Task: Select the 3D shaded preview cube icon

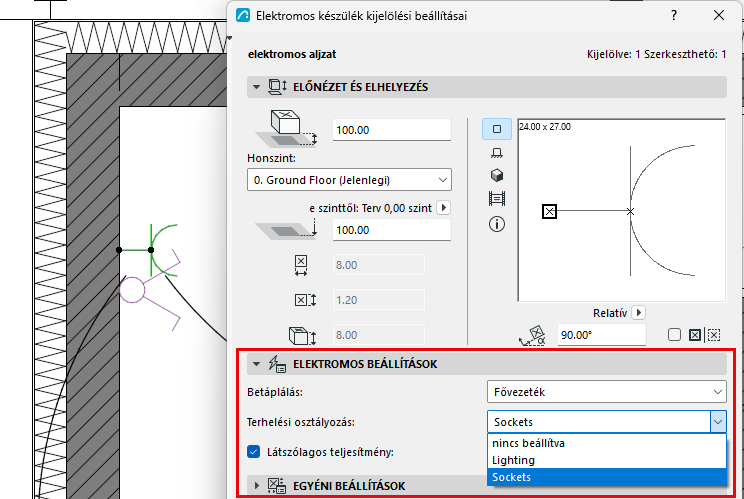Action: click(497, 176)
